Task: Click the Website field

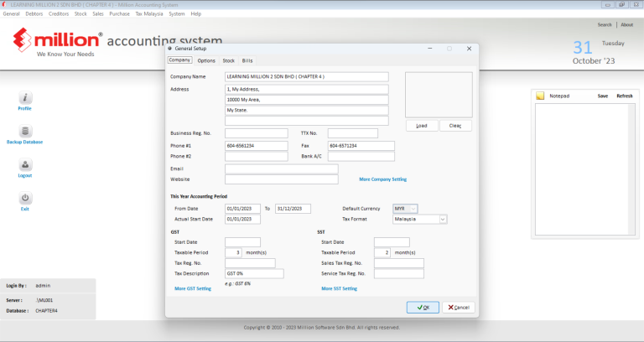Action: tap(282, 179)
